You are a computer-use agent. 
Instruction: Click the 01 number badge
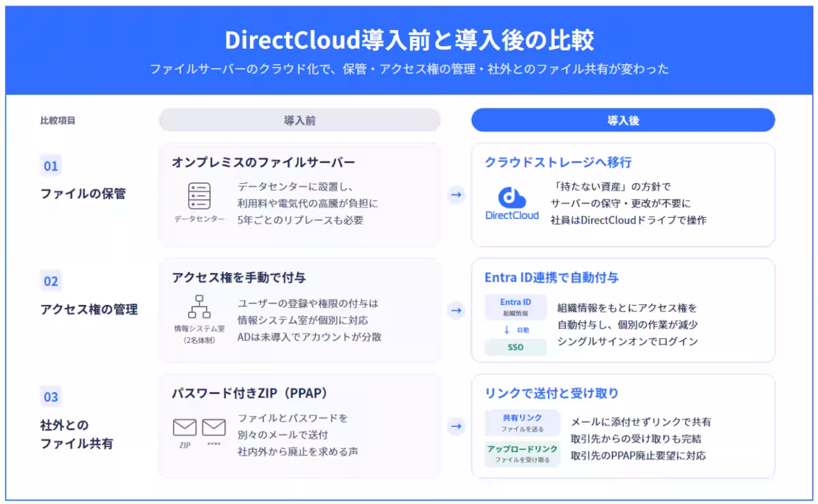(51, 166)
